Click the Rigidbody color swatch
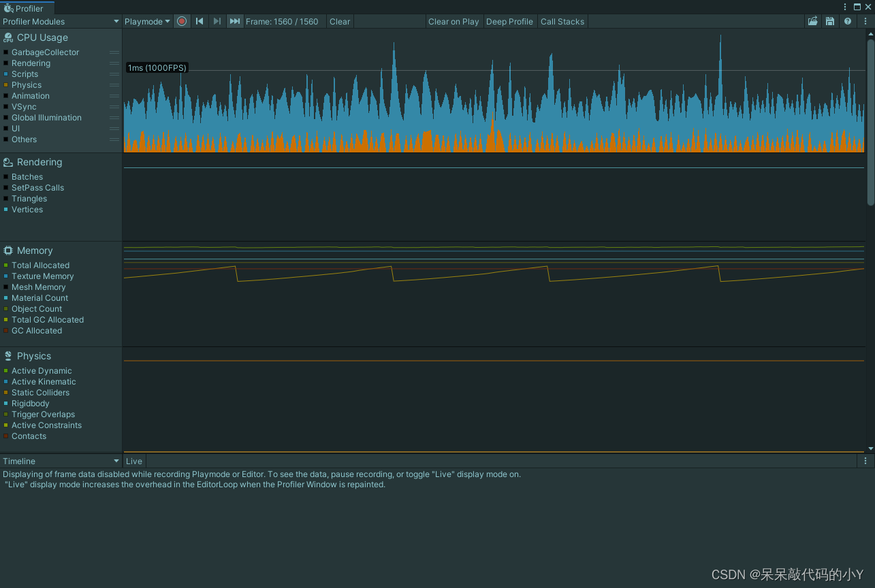Screen dimensions: 875x588 pyautogui.click(x=6, y=404)
